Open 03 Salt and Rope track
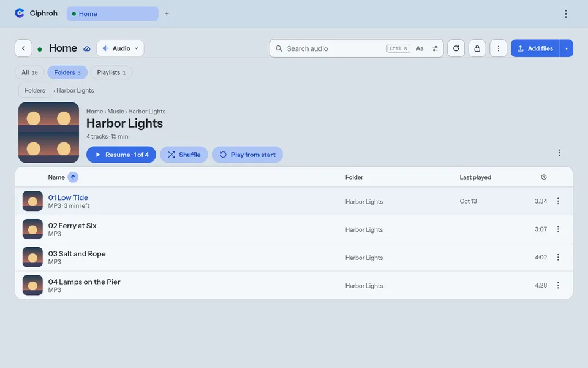Screen dimensions: 588x368 (x=77, y=254)
